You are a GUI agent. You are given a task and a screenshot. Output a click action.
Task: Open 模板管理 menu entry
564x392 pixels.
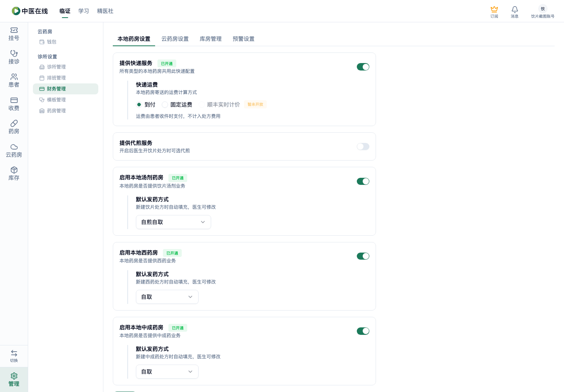66,100
